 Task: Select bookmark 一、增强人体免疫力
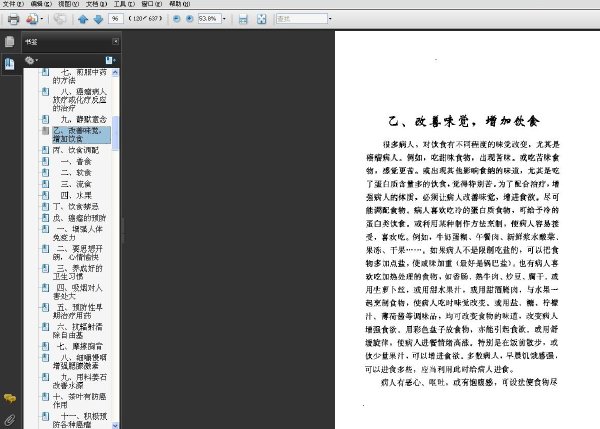pos(78,233)
